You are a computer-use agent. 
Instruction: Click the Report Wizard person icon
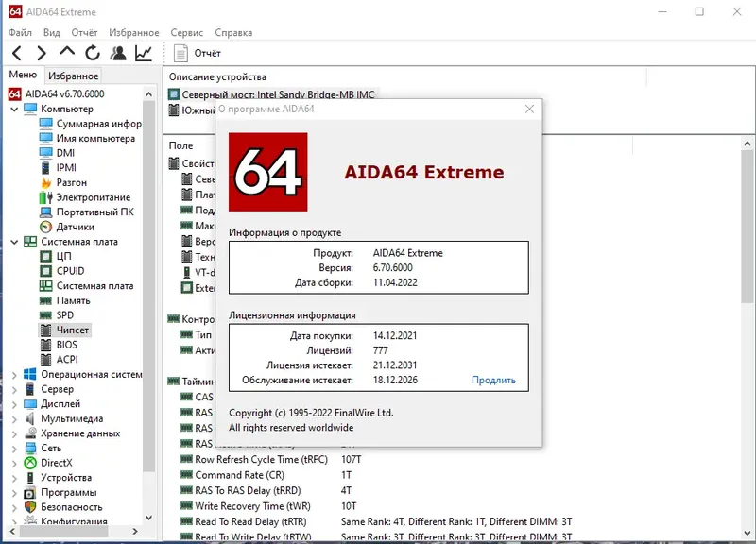point(118,54)
